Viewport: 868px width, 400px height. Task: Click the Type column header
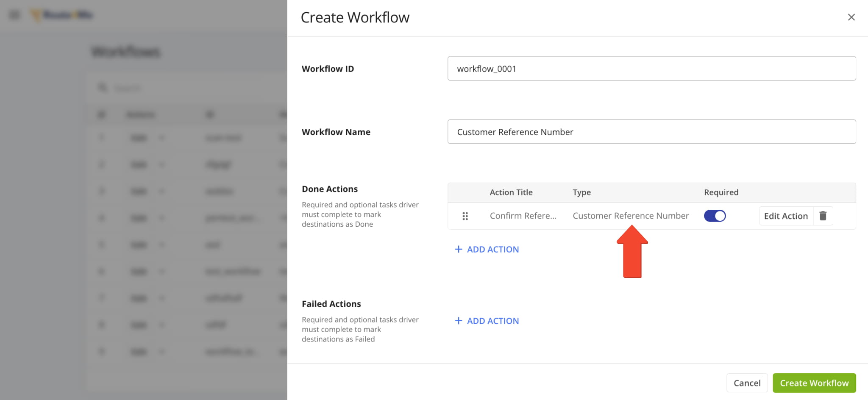point(581,192)
